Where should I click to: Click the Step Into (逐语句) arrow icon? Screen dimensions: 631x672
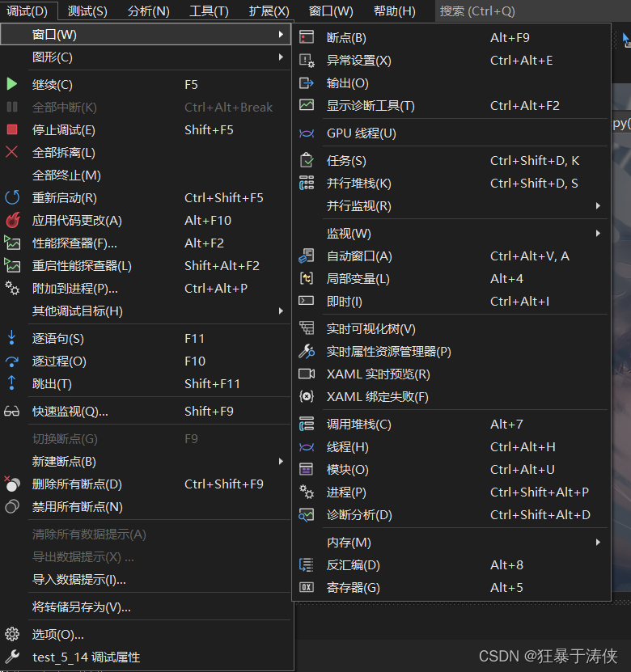click(11, 338)
